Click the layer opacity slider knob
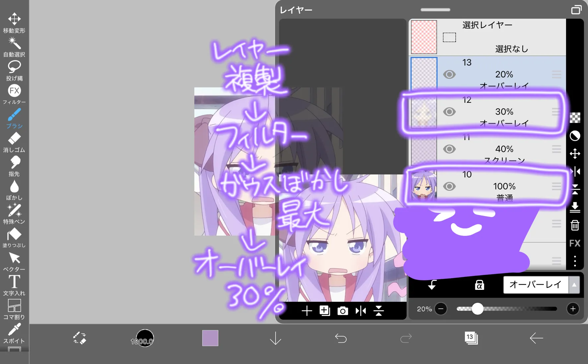The width and height of the screenshot is (588, 364). point(478,309)
